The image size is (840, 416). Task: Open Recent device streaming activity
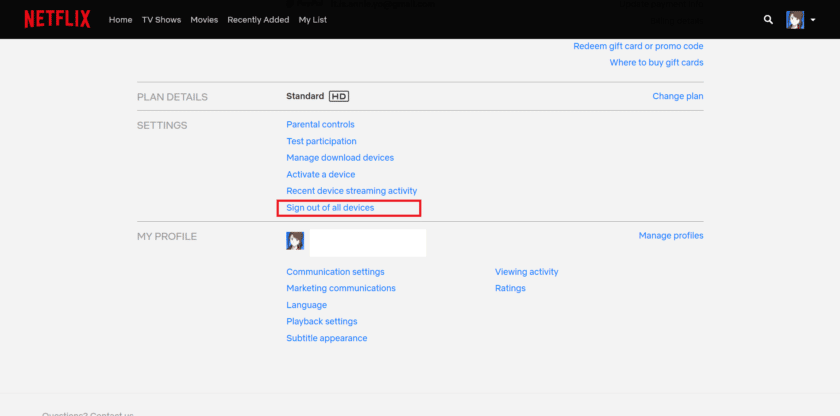[351, 190]
